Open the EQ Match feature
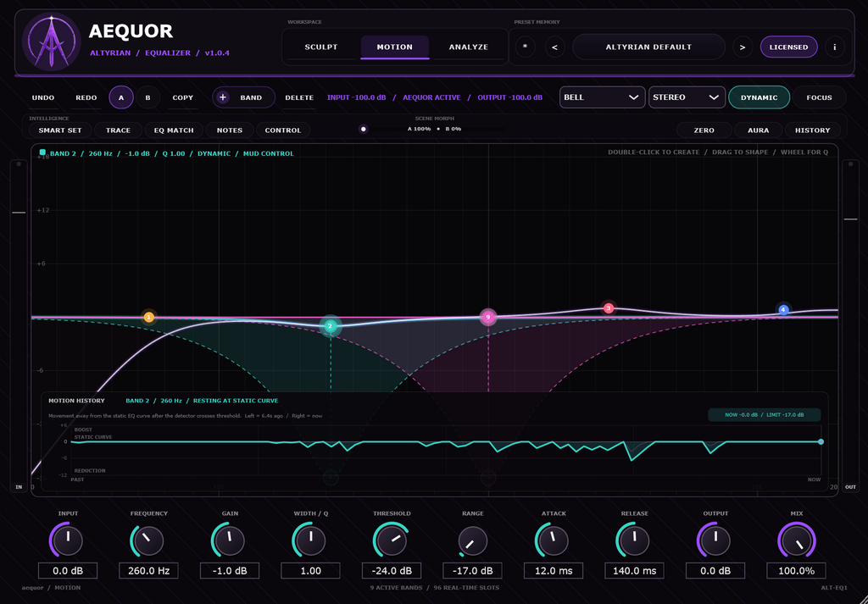Screen dimensions: 868x604 tap(174, 130)
